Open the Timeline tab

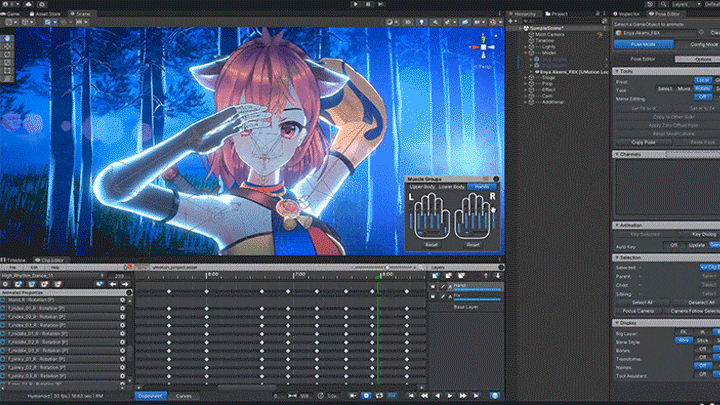(13, 260)
